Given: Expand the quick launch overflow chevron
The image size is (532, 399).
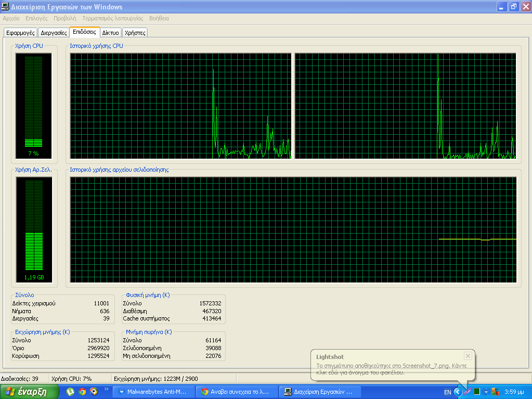Looking at the screenshot, I should [106, 389].
